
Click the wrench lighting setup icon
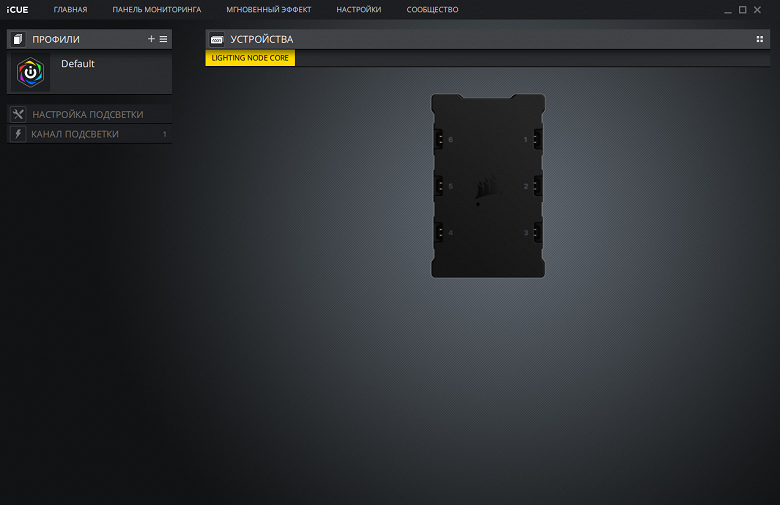coord(18,114)
